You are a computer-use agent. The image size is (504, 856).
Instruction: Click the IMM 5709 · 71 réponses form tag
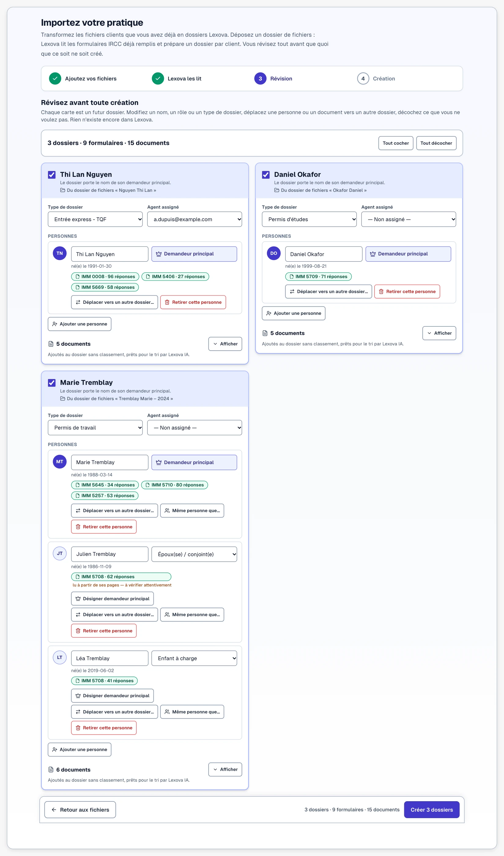(x=318, y=277)
